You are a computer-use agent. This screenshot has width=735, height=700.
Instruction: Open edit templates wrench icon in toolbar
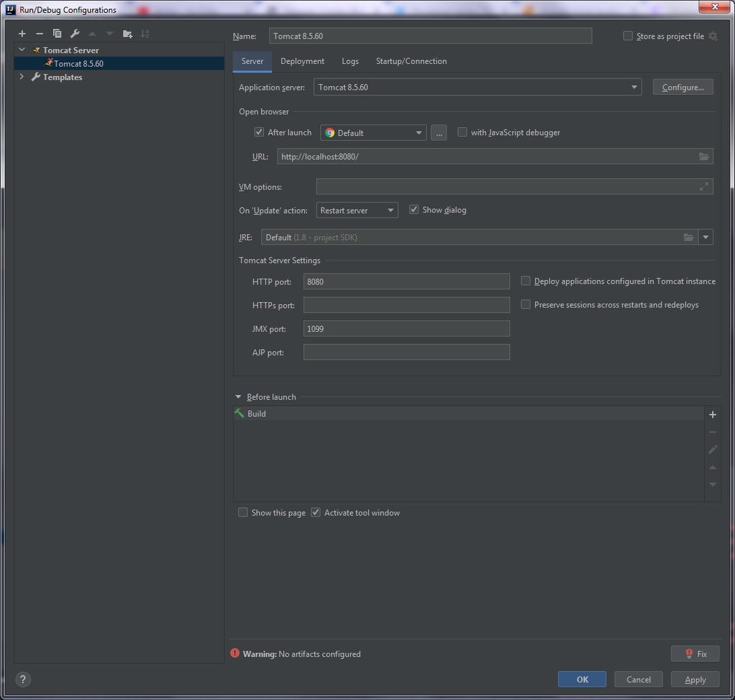click(x=75, y=34)
